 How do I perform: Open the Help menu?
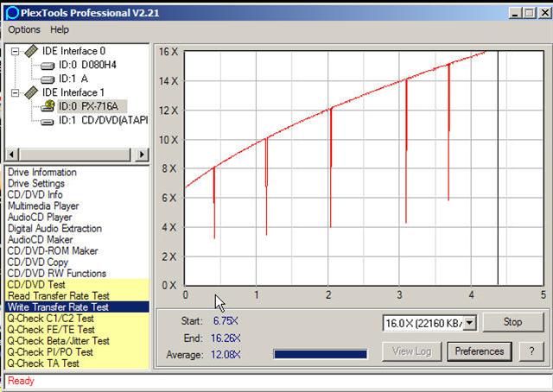click(60, 29)
